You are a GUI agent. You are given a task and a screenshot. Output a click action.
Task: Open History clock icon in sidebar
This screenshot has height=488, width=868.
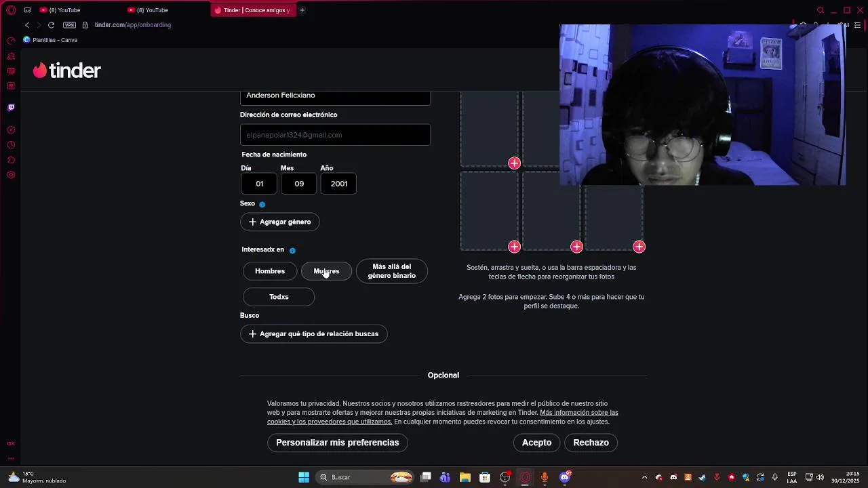(11, 145)
